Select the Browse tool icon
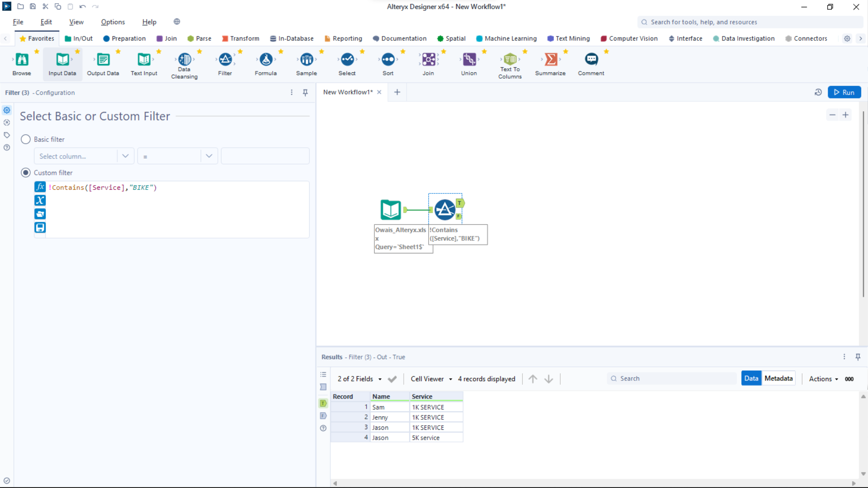868x488 pixels. click(x=22, y=60)
